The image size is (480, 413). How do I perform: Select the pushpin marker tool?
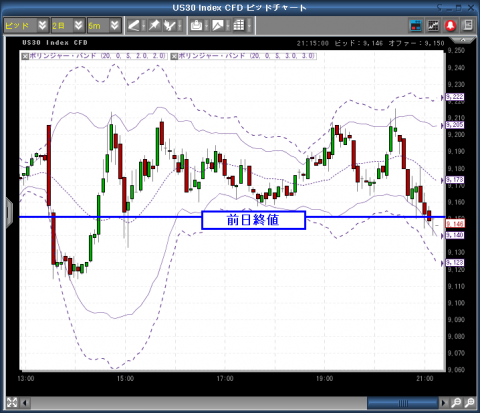(x=154, y=26)
